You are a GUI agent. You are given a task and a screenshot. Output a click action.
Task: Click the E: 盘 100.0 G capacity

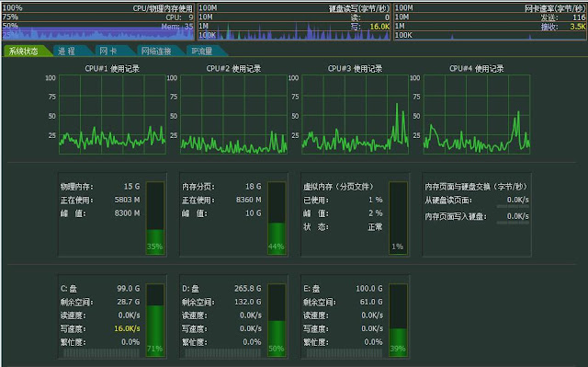369,288
